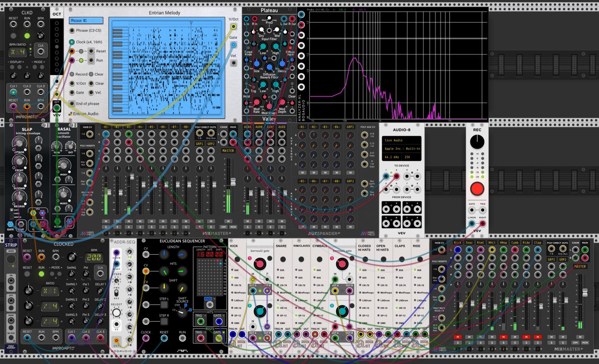Click the lower MixMaster master fader
This screenshot has width=599, height=364.
pos(585,293)
